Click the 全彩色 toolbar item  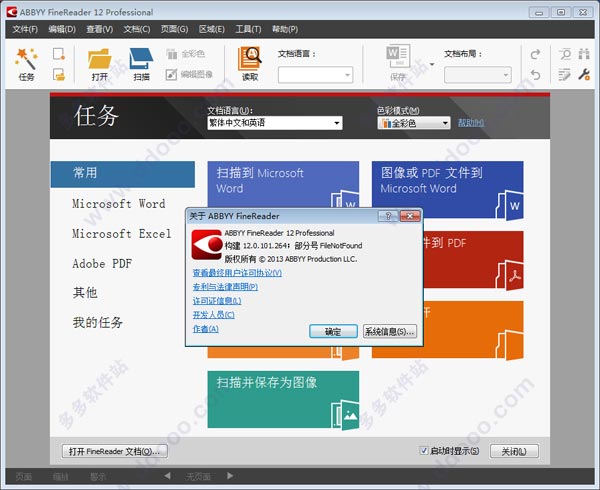point(186,54)
